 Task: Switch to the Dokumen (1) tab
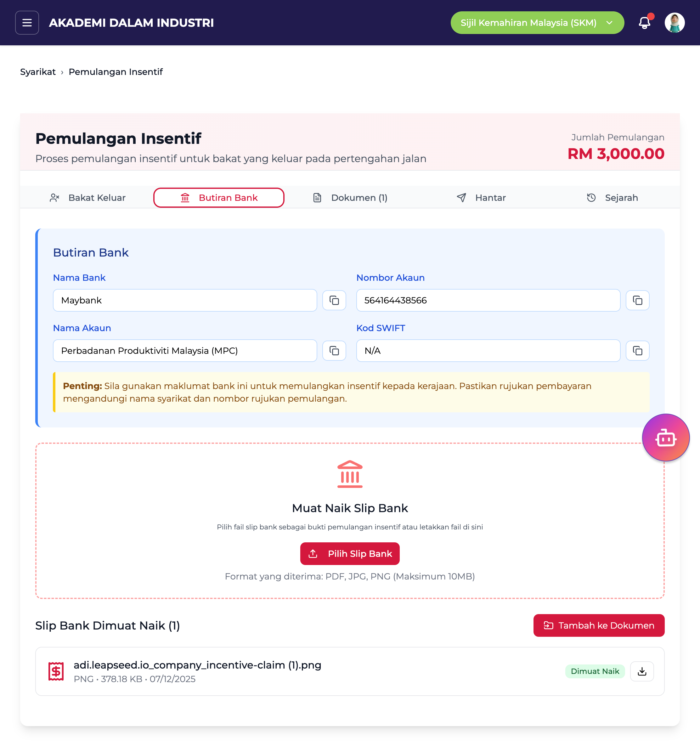[x=350, y=198]
